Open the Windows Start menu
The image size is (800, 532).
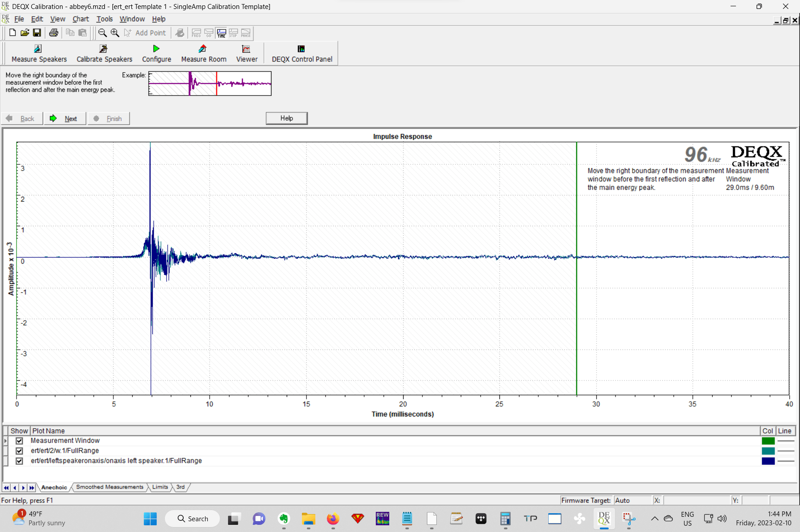pyautogui.click(x=150, y=519)
